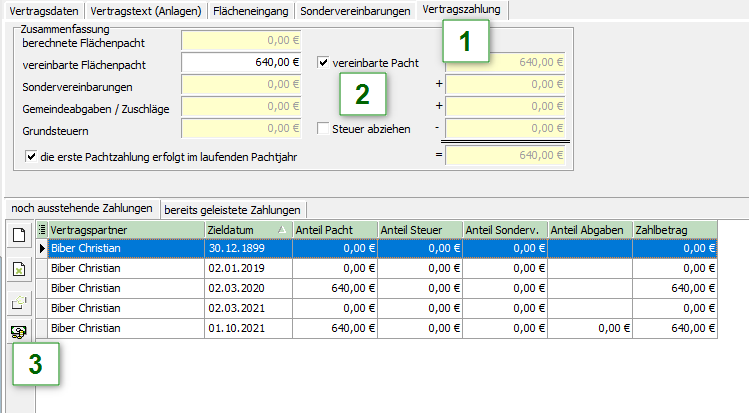Click the delete payment icon with green X
This screenshot has width=749, height=413.
pos(19,269)
